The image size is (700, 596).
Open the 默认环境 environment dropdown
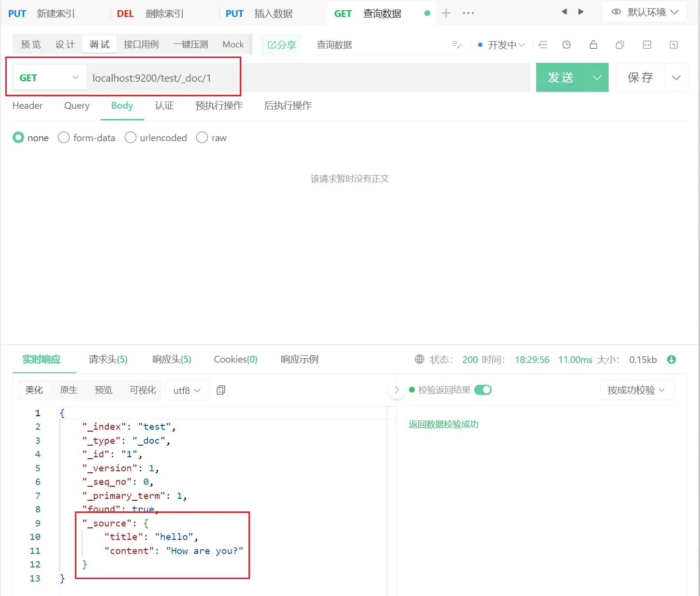tap(645, 12)
